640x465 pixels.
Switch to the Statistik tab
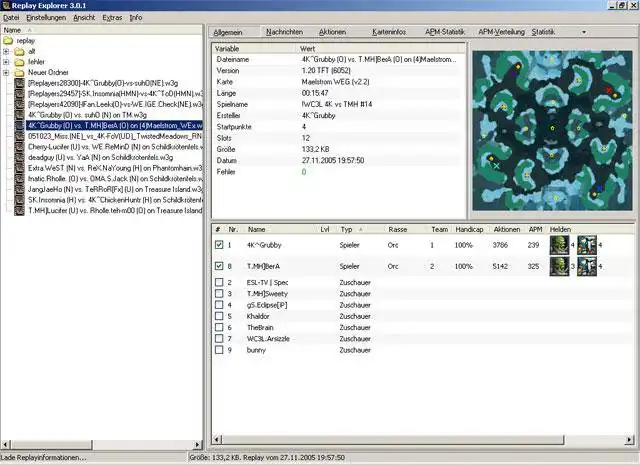coord(543,32)
